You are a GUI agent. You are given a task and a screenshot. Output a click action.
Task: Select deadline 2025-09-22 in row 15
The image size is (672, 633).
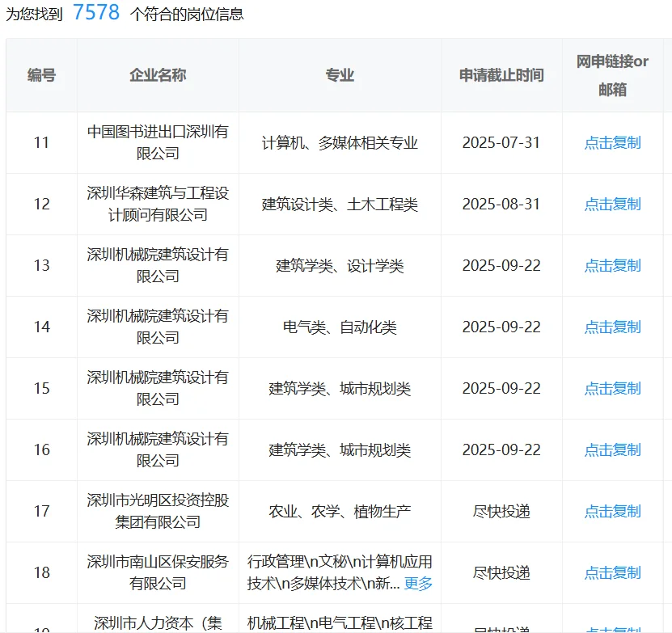(x=501, y=388)
